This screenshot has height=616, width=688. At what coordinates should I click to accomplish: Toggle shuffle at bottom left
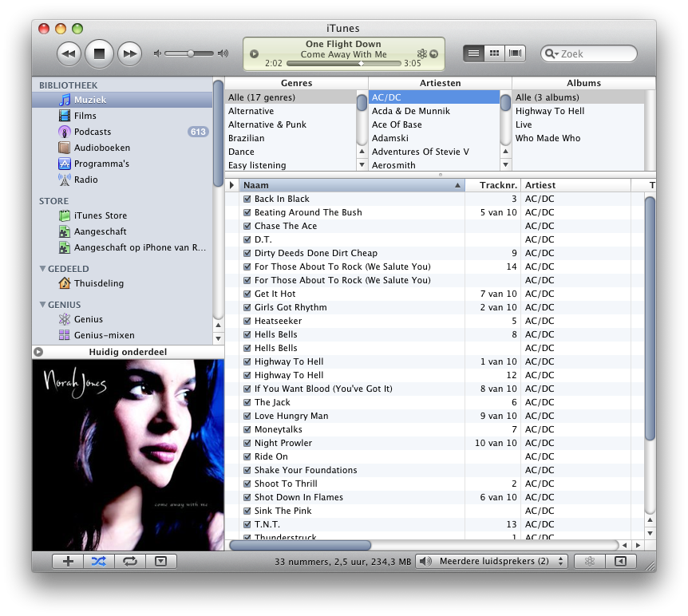coord(98,561)
